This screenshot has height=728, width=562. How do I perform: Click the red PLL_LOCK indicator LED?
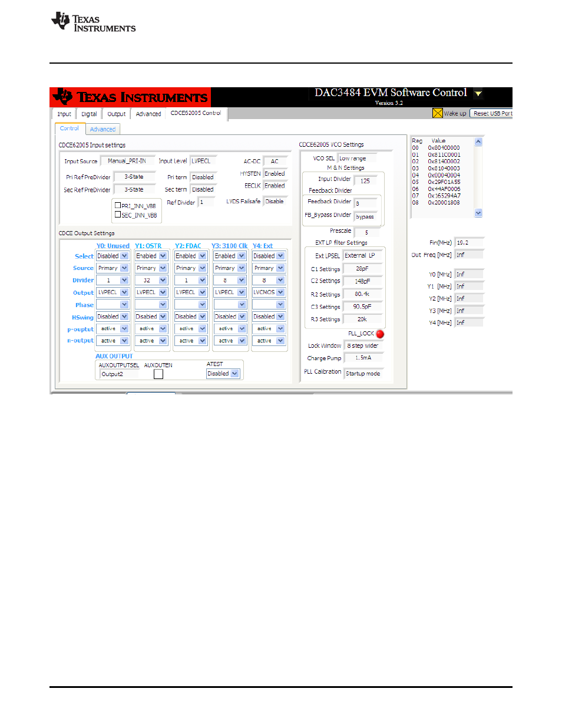(x=380, y=334)
